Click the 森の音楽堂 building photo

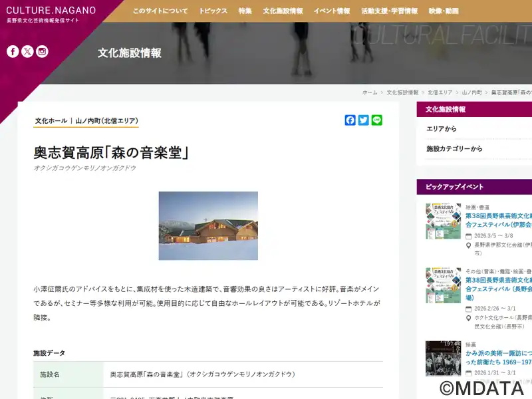pos(208,226)
